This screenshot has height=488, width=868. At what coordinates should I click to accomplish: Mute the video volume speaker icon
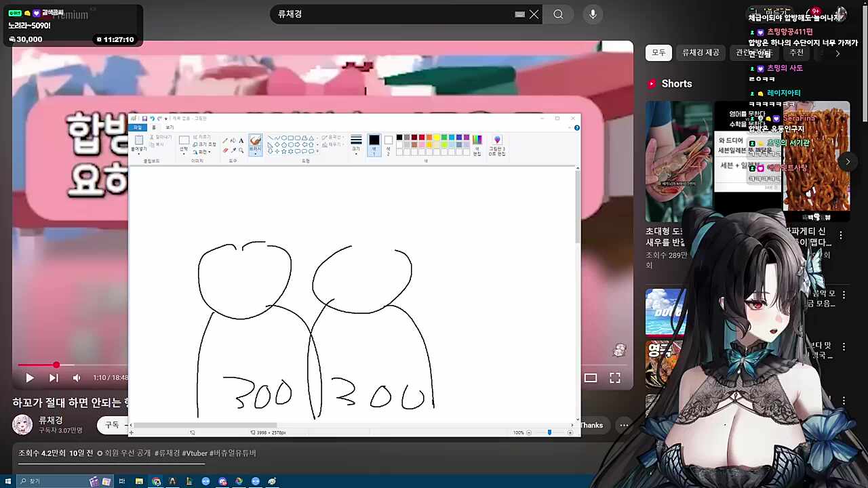[77, 378]
